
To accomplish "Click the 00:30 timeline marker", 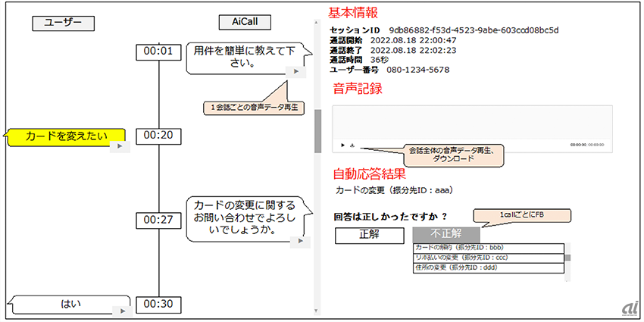I will click(158, 305).
